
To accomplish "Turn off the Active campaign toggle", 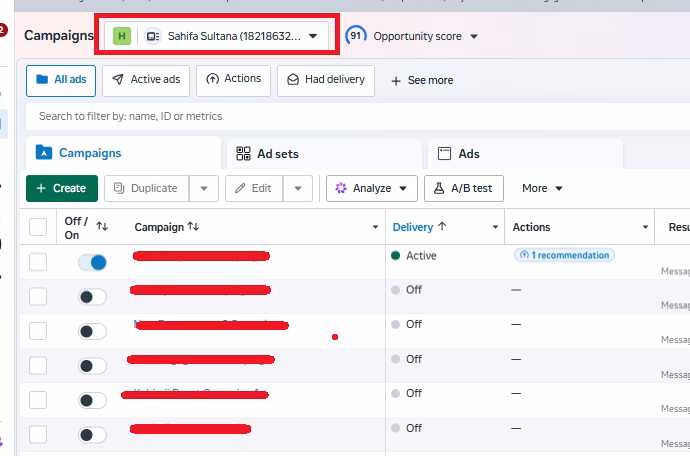I will point(92,263).
